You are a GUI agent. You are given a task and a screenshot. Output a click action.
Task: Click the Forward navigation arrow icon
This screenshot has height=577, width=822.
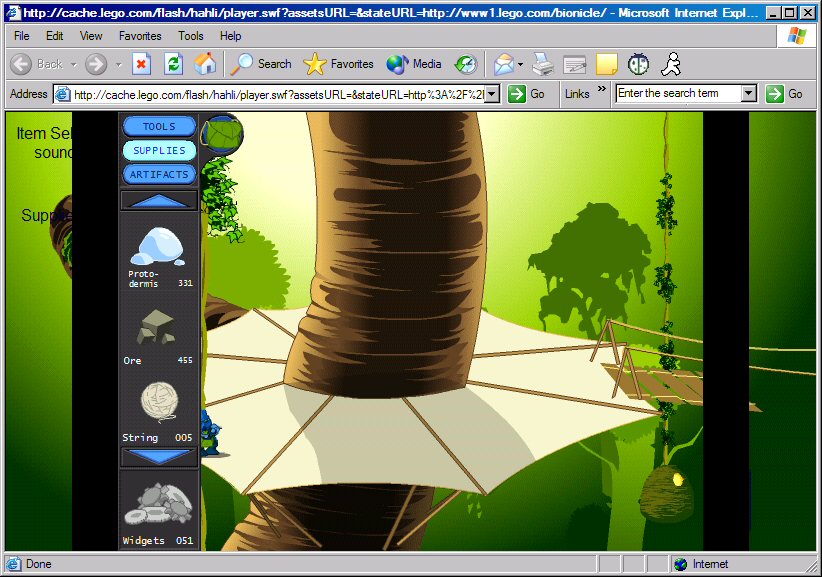(x=96, y=64)
